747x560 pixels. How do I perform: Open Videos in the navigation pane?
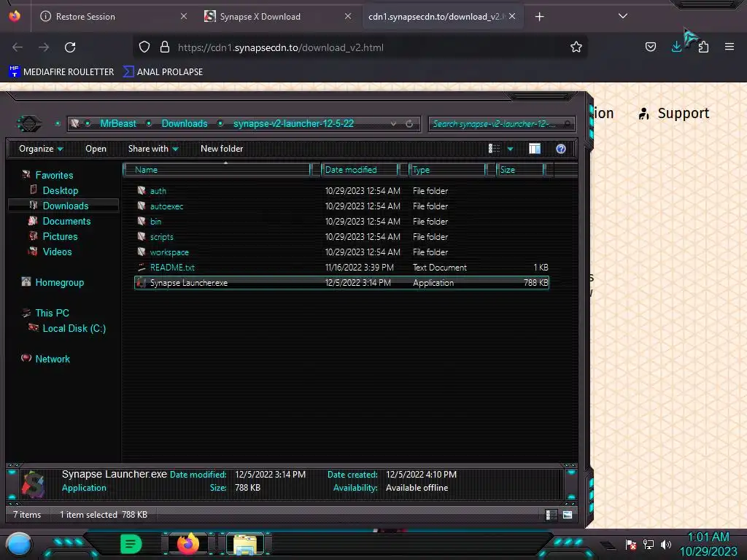pyautogui.click(x=57, y=252)
